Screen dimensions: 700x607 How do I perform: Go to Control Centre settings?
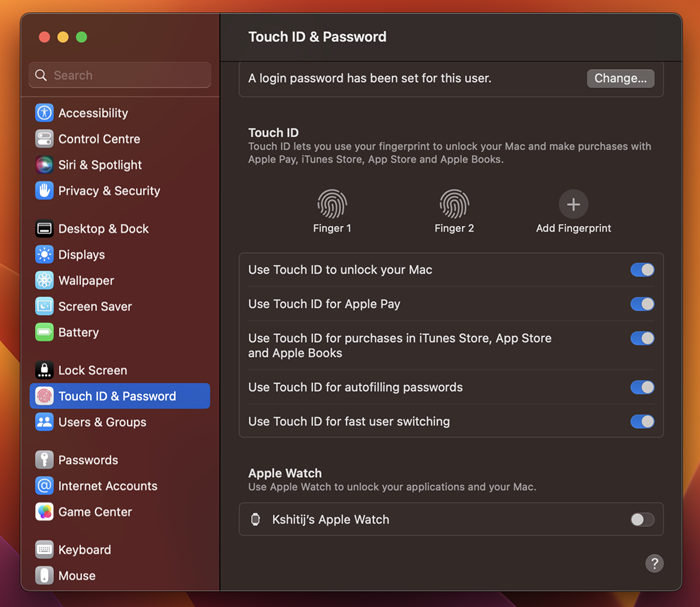tap(120, 139)
